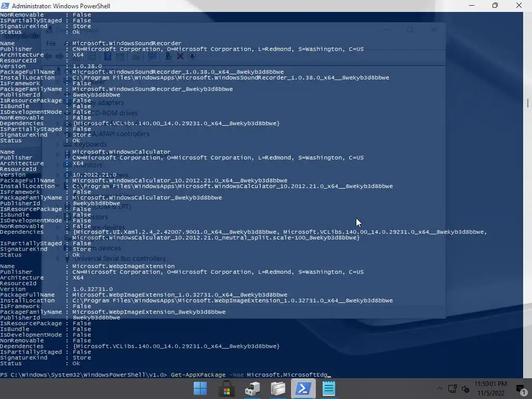Image resolution: width=532 pixels, height=399 pixels.
Task: Click the version value 1.0.38.0
Action: point(87,66)
